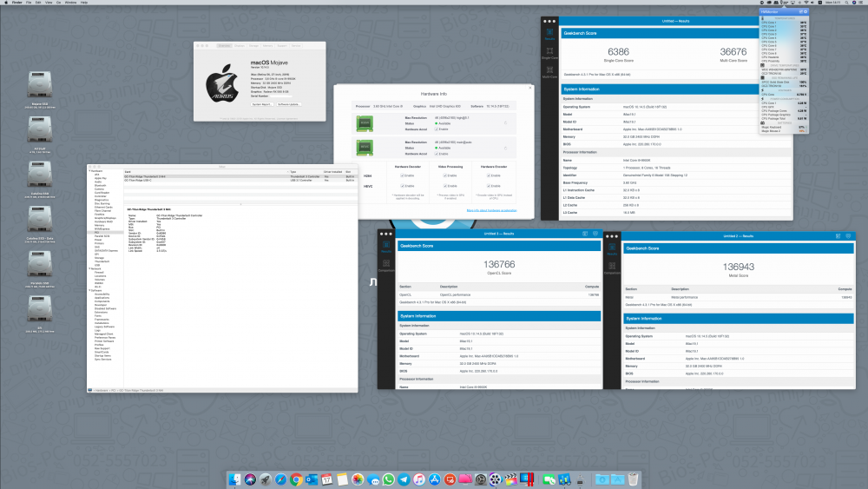Collapse Network section in System Report sidebar
The image size is (868, 489).
pos(89,268)
